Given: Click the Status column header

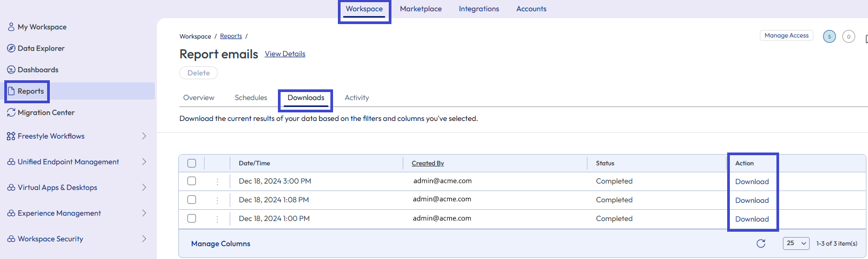Looking at the screenshot, I should tap(605, 164).
